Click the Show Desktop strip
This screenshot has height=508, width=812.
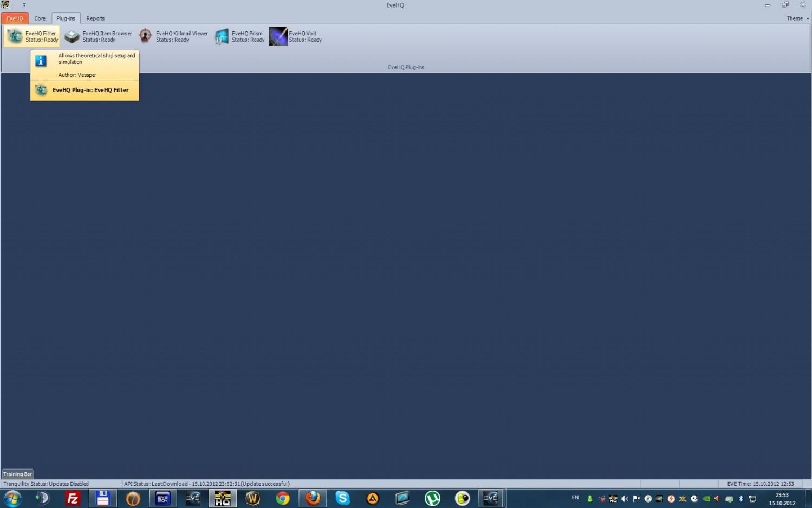808,498
